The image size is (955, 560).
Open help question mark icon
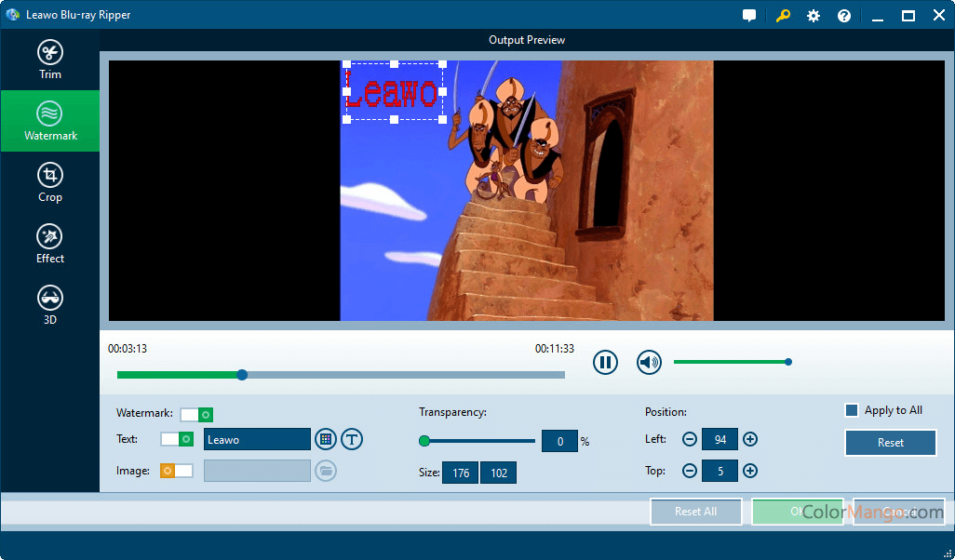pyautogui.click(x=844, y=16)
